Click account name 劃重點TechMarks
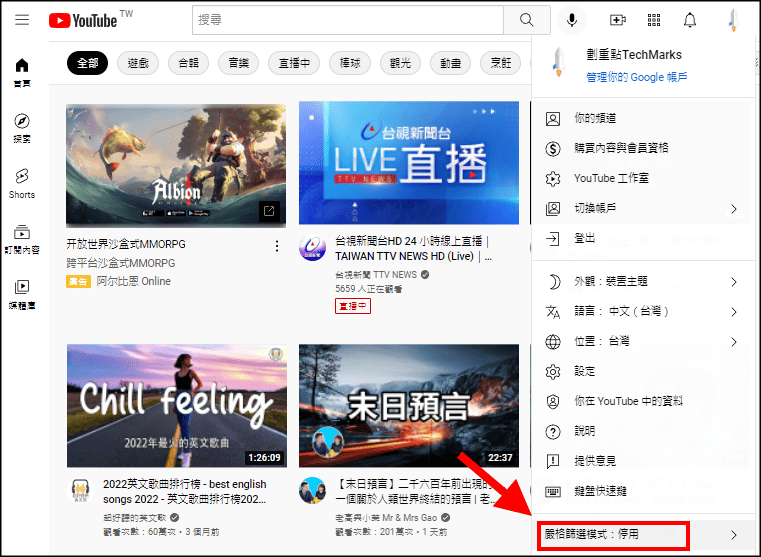This screenshot has width=761, height=557. tap(634, 55)
